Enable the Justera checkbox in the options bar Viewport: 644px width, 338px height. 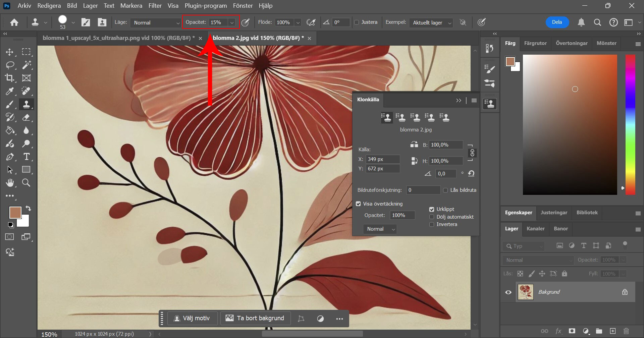click(357, 22)
